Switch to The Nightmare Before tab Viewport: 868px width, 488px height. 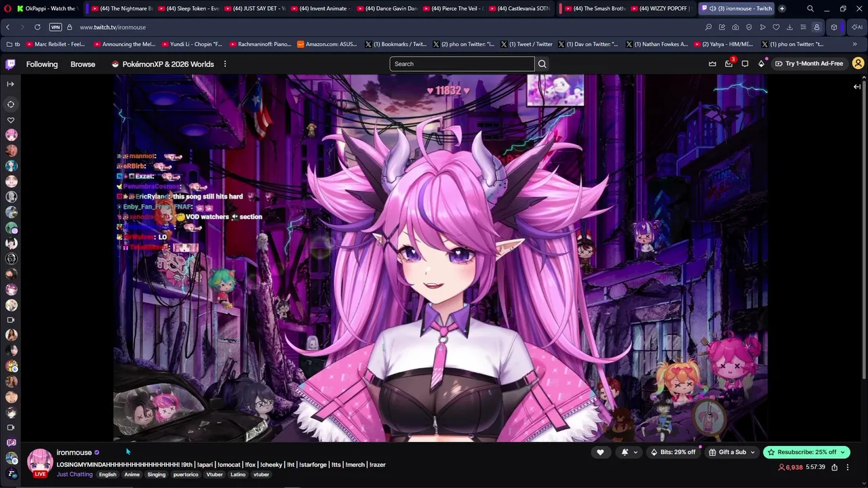(121, 9)
